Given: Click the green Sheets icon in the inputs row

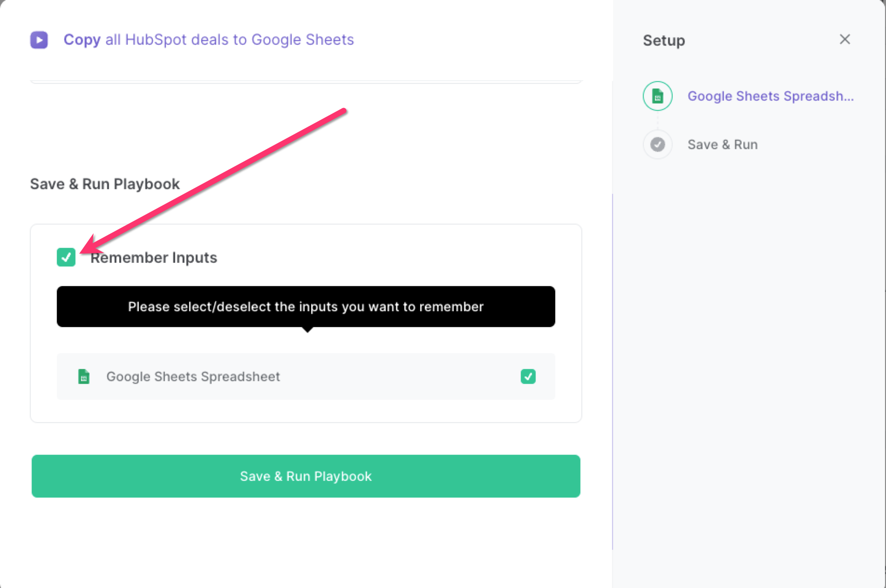Looking at the screenshot, I should 84,376.
